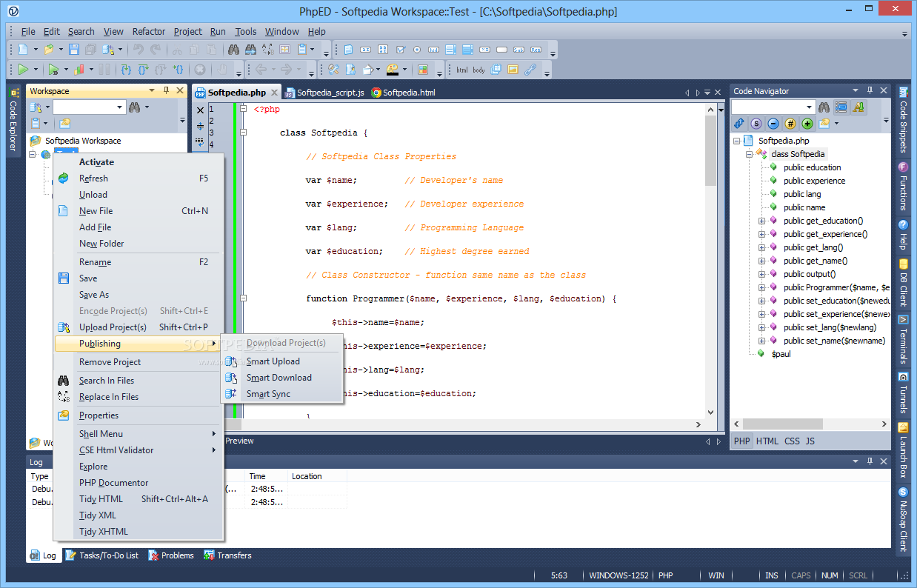
Task: Pin the Workspace panel
Action: point(166,90)
